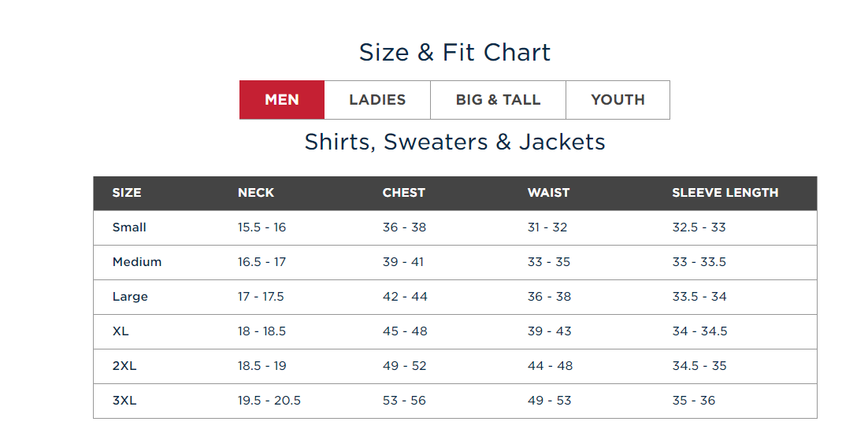The width and height of the screenshot is (868, 440).
Task: Click the WAIST column header
Action: (x=548, y=193)
